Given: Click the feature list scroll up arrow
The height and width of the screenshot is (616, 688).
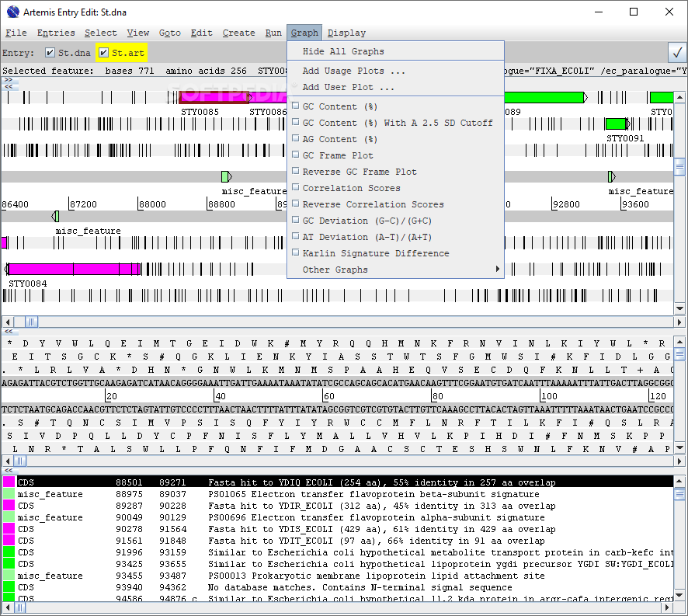Looking at the screenshot, I should pos(679,481).
